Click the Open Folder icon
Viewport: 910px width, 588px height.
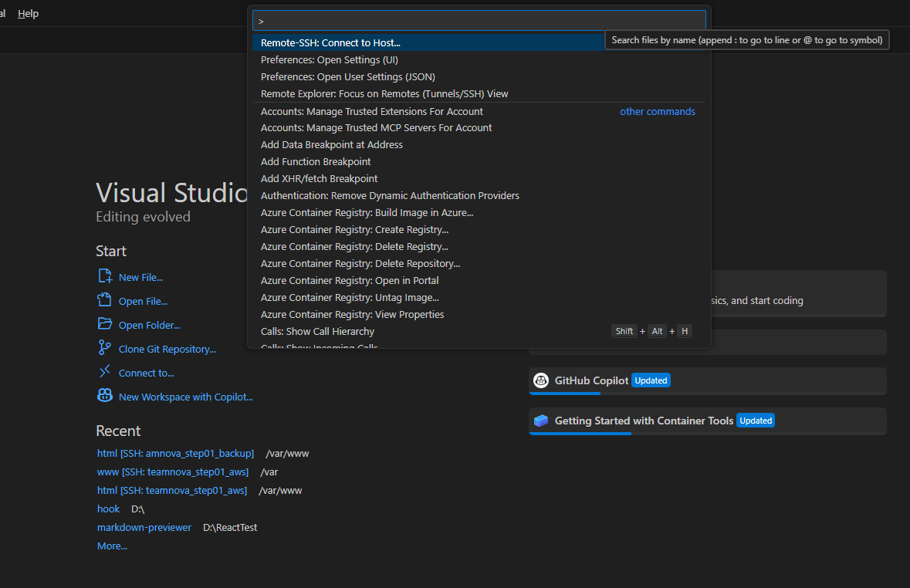click(x=104, y=324)
